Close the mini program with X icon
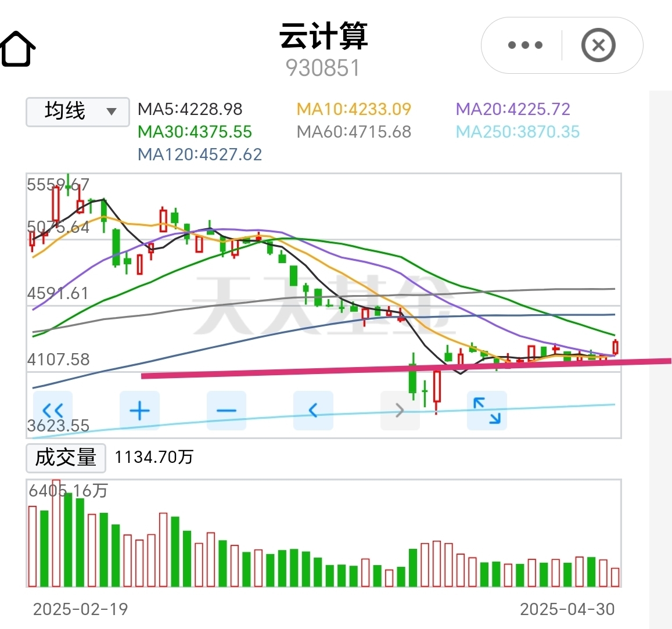Screen dimensions: 672x629 pos(598,45)
